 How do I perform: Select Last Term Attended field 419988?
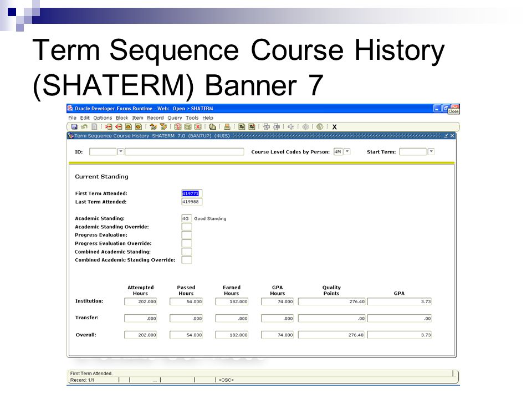coord(192,202)
